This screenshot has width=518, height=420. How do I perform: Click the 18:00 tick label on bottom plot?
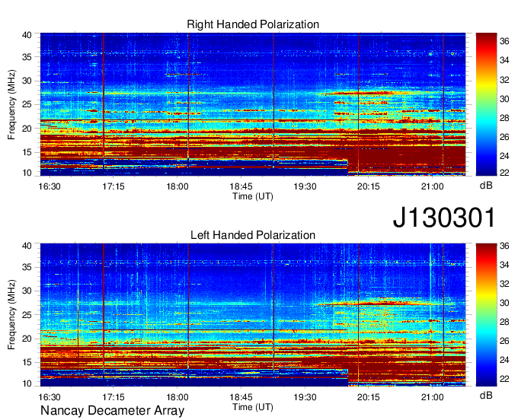click(177, 397)
